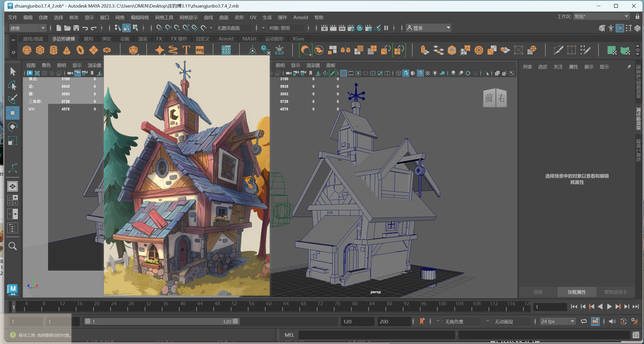The height and width of the screenshot is (344, 644).
Task: Click the MEL script type label
Action: [x=289, y=335]
